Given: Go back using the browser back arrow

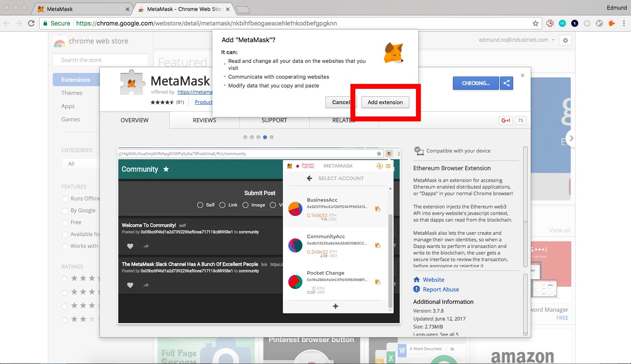Looking at the screenshot, I should pos(7,23).
